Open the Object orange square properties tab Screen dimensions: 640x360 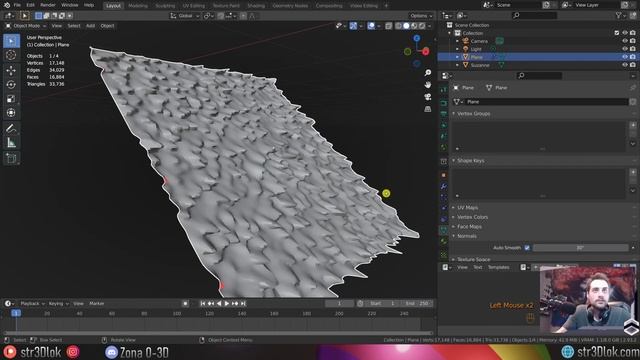click(x=444, y=175)
